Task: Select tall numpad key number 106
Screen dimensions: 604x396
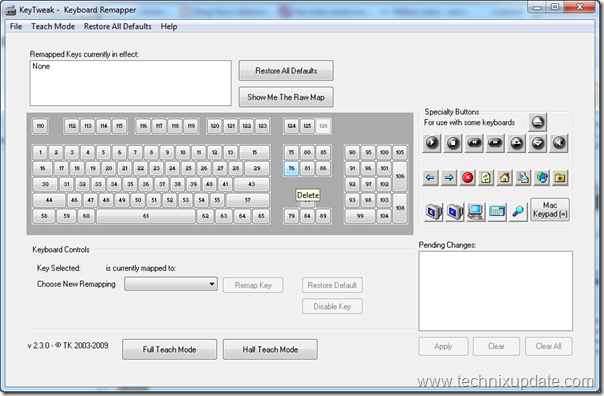Action: click(400, 176)
